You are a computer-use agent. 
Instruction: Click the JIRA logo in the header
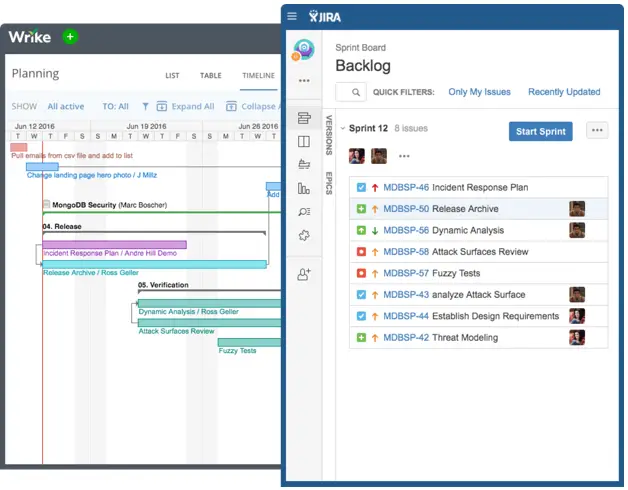coord(325,16)
